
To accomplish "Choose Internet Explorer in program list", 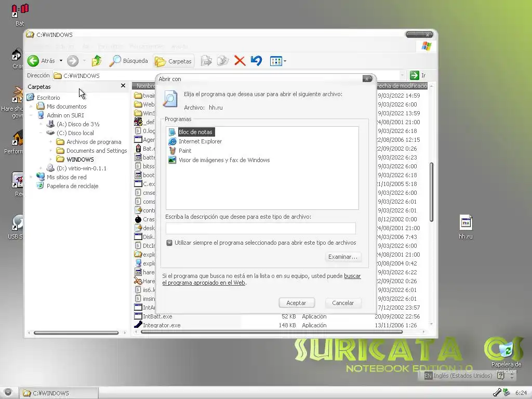I will tap(200, 141).
